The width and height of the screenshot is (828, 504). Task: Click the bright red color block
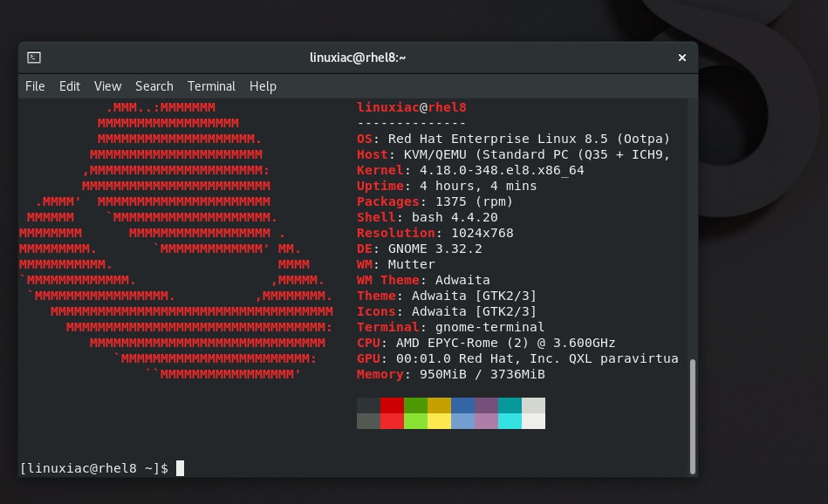click(x=392, y=421)
